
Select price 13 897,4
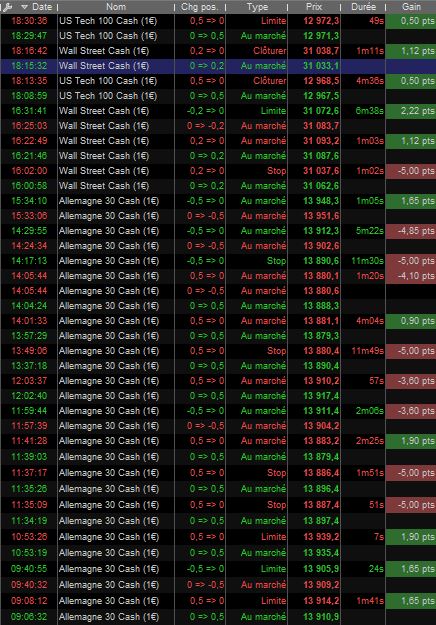tap(321, 521)
